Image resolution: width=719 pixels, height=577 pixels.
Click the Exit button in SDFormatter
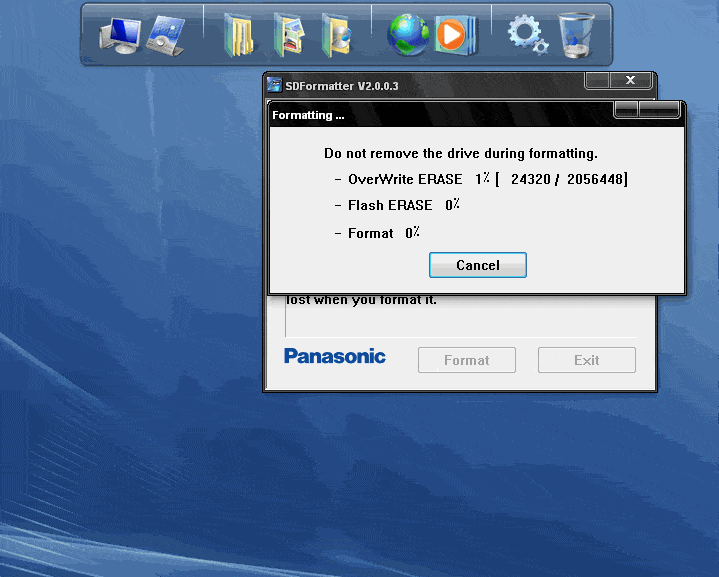pyautogui.click(x=586, y=360)
